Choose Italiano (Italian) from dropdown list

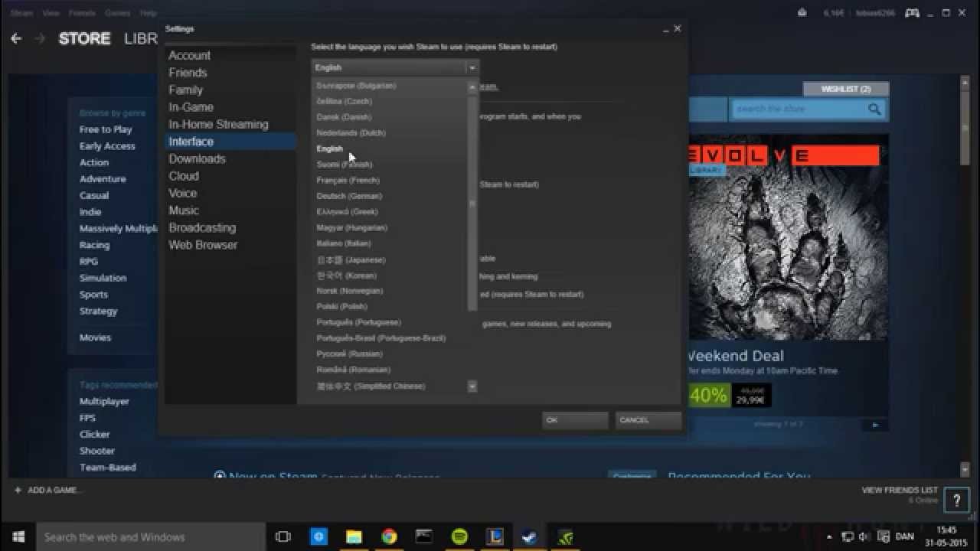344,243
